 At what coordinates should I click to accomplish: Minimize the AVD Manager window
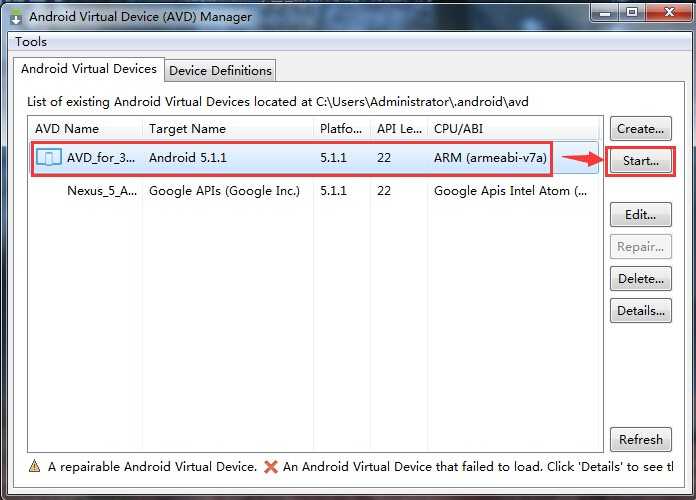(605, 13)
